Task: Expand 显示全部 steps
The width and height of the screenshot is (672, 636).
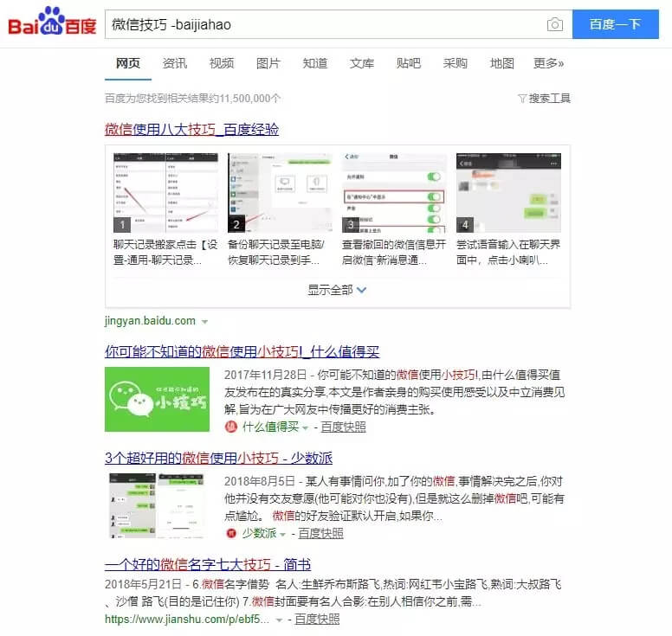Action: click(x=337, y=290)
